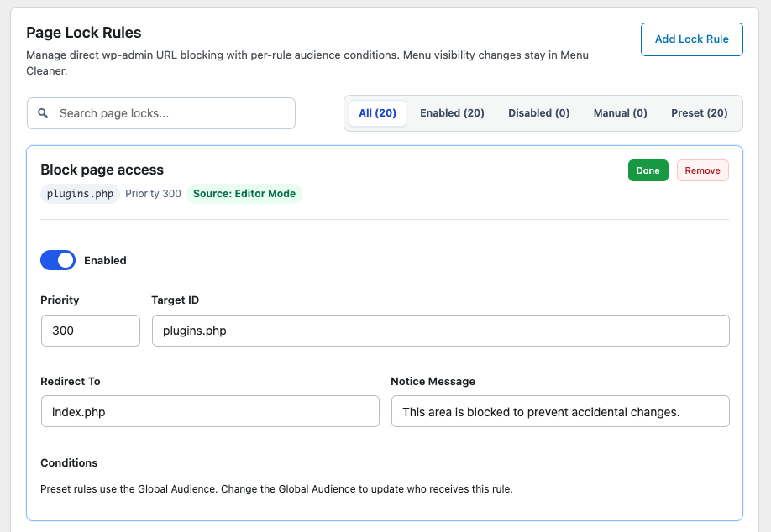Click the Page Lock Rules title
The image size is (771, 532).
[84, 33]
